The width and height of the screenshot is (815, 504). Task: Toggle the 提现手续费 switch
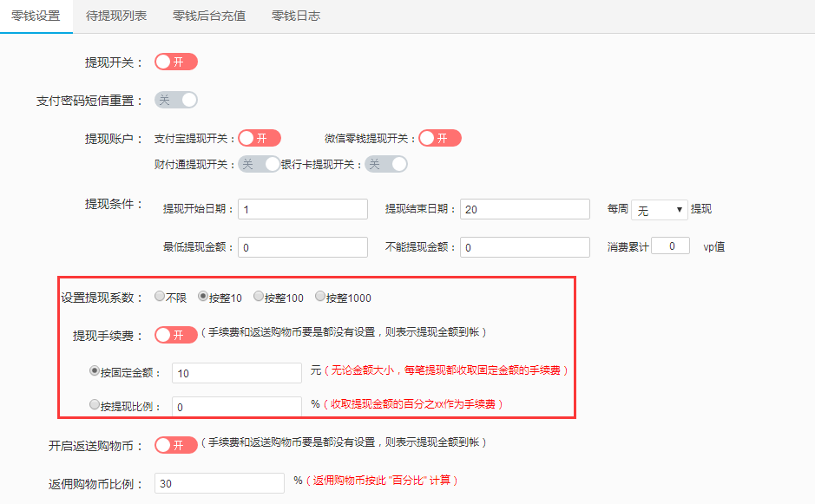click(x=175, y=335)
